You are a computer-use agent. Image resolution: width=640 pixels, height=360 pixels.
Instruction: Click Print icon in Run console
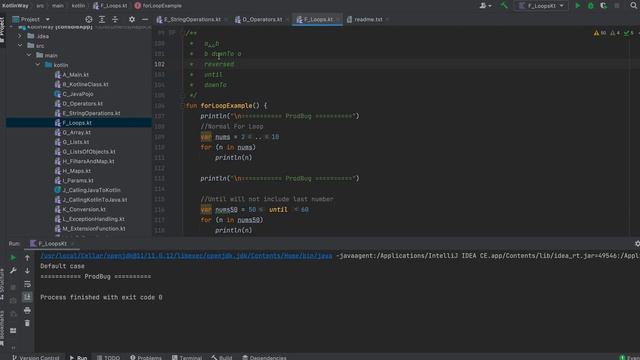(27, 310)
